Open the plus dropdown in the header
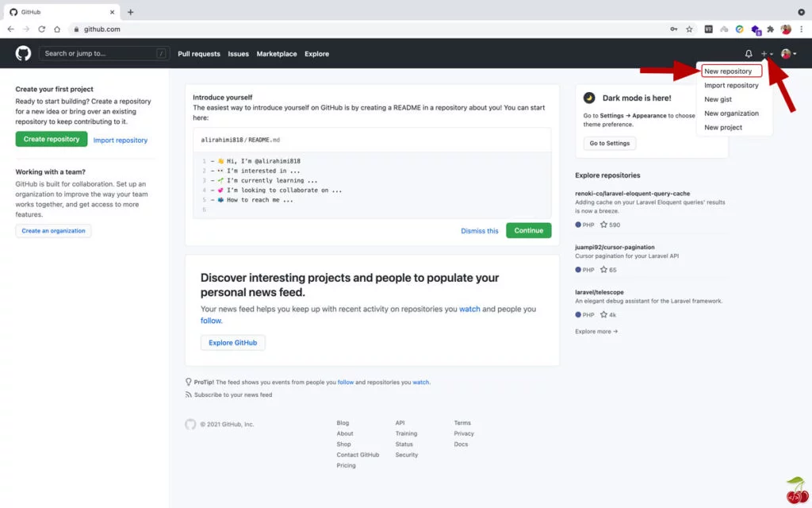812x508 pixels. [766, 53]
